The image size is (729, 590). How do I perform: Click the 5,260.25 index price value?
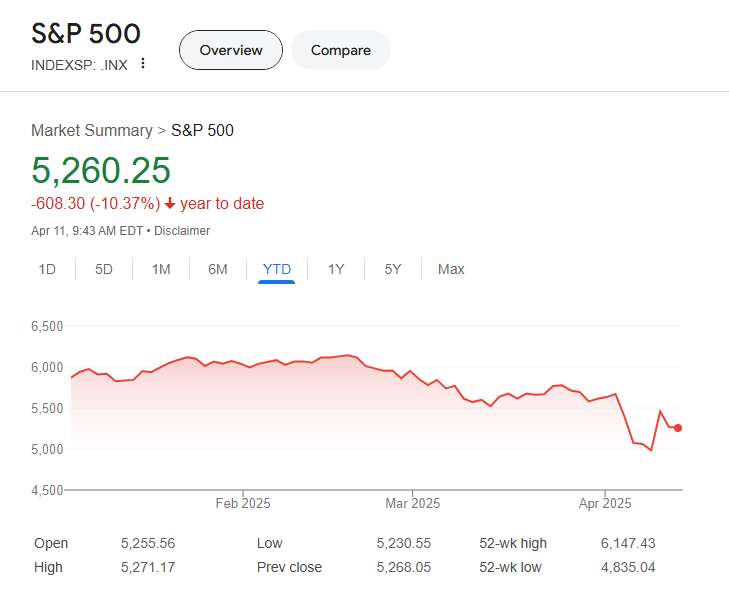[101, 170]
